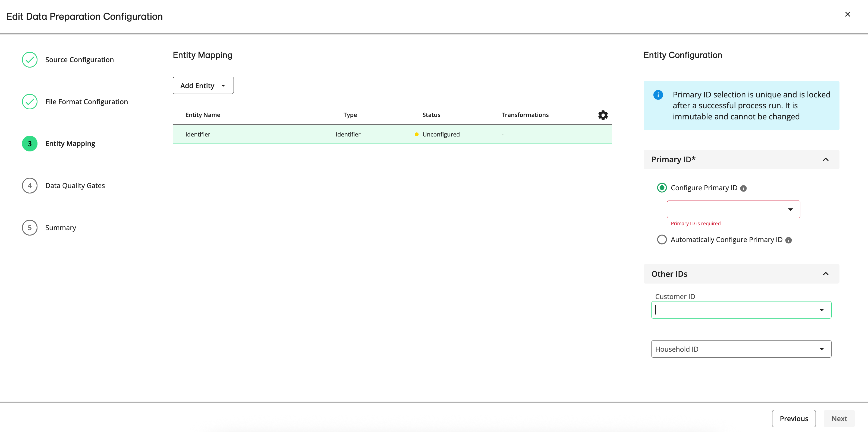Screen dimensions: 868x432
Task: Click the checkmark icon for File Format Configuration
Action: 30,101
